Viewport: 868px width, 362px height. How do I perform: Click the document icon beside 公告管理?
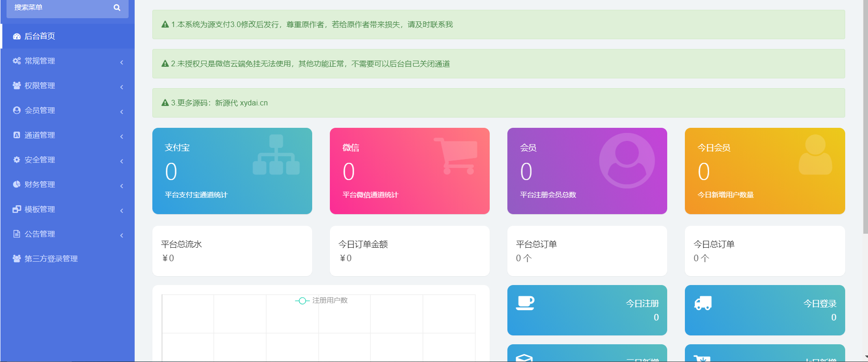click(x=17, y=234)
